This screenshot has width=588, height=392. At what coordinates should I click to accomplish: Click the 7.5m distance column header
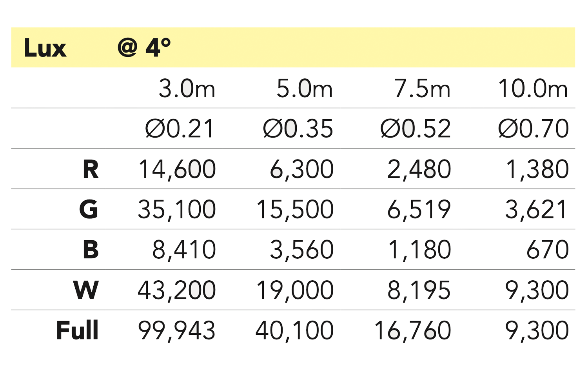[422, 89]
